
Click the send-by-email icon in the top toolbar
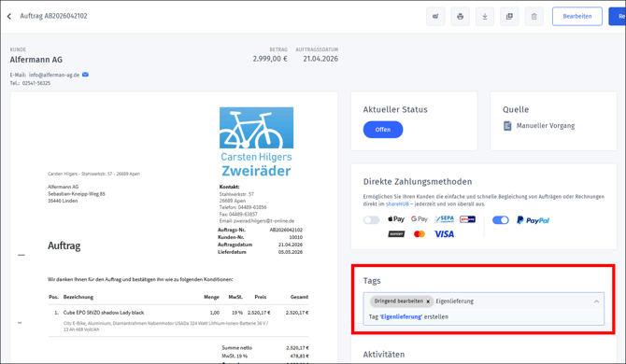tap(435, 17)
